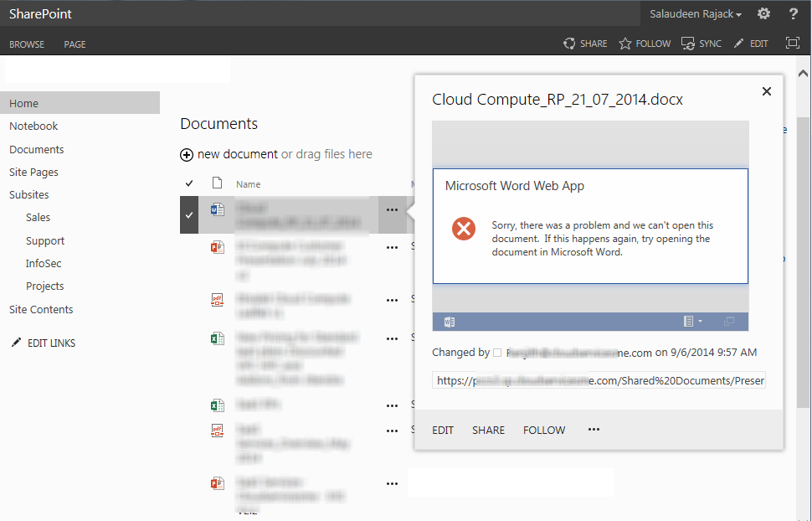The width and height of the screenshot is (812, 521).
Task: Click the Word icon of the selected document
Action: point(218,209)
